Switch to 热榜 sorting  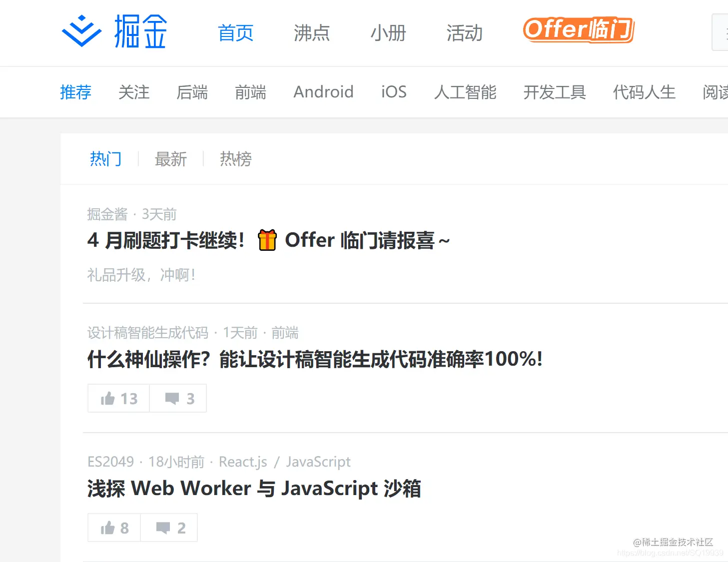coord(236,159)
